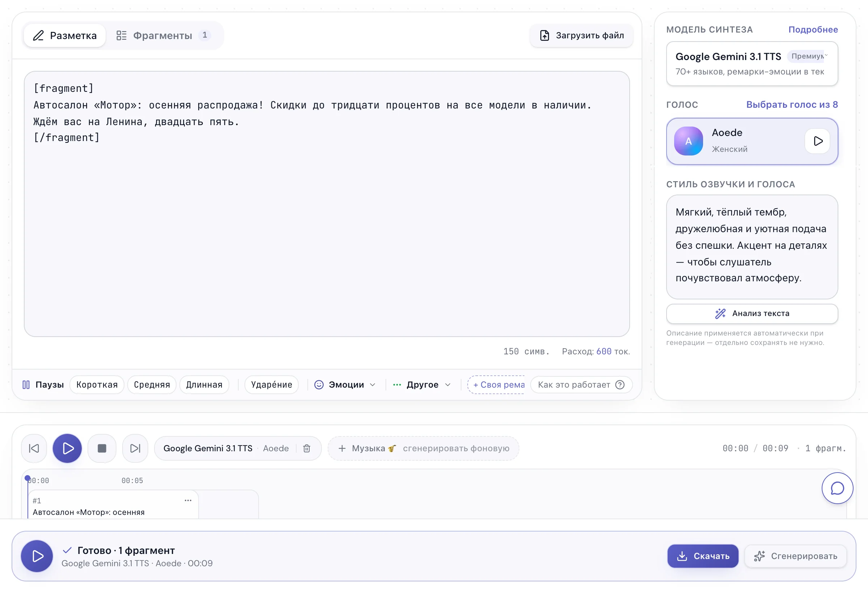Run Анализ текста

pos(752,313)
